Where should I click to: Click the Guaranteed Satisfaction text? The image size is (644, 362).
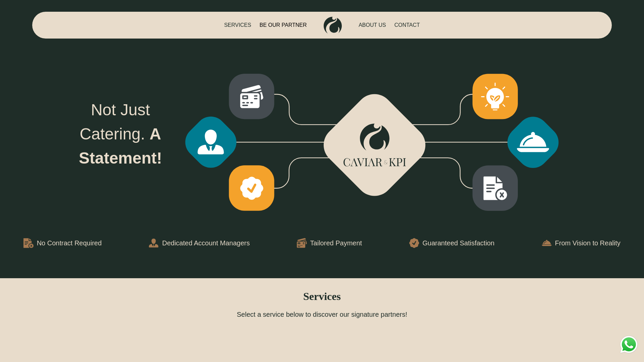(459, 243)
